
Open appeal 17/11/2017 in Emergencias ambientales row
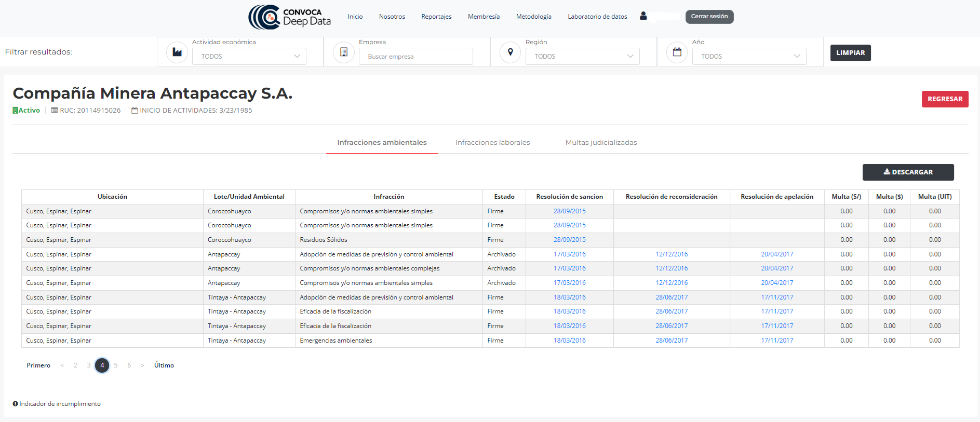(777, 341)
